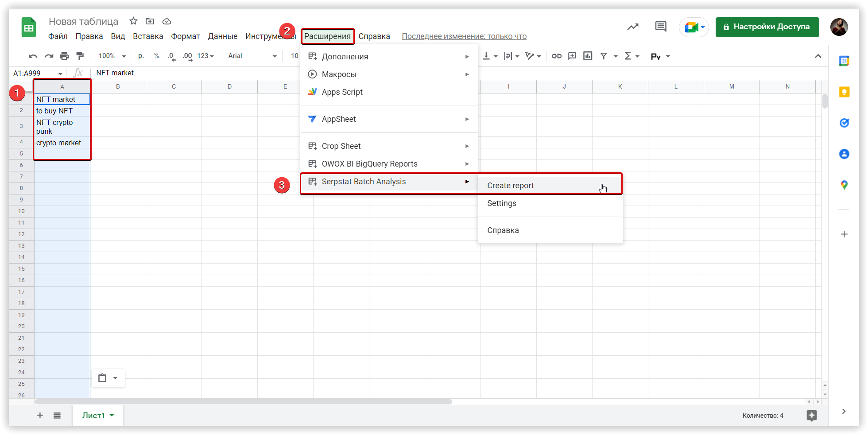Select AppSheet menu entry
868x435 pixels.
coord(389,119)
